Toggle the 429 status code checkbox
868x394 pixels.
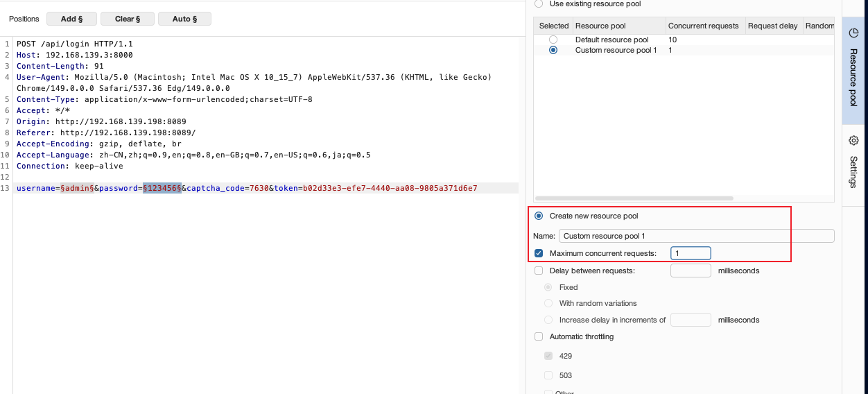point(548,356)
